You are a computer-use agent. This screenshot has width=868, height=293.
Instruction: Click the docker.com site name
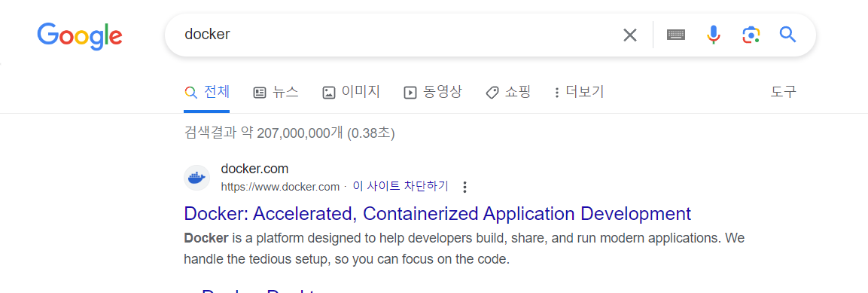pos(254,169)
